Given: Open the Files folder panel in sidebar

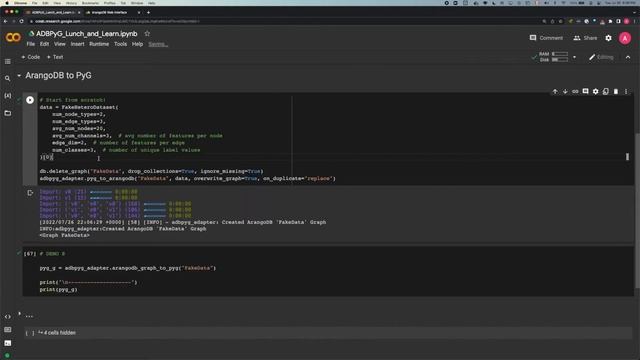Looking at the screenshot, I should [8, 113].
